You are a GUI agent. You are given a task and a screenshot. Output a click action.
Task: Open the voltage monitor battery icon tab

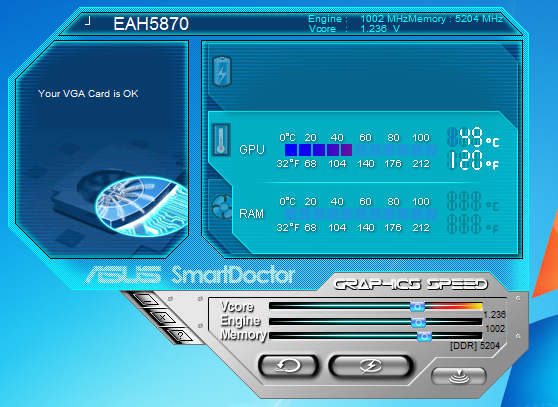pos(222,71)
